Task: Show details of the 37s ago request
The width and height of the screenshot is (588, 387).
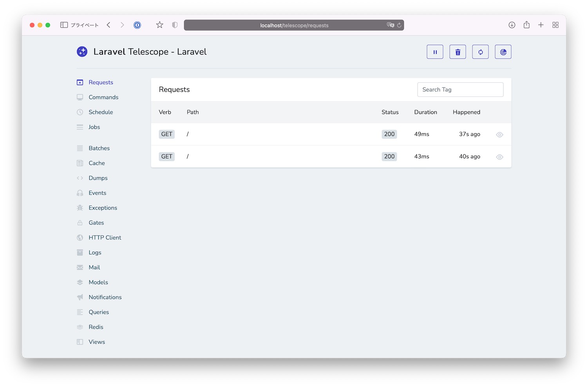Action: click(x=499, y=134)
